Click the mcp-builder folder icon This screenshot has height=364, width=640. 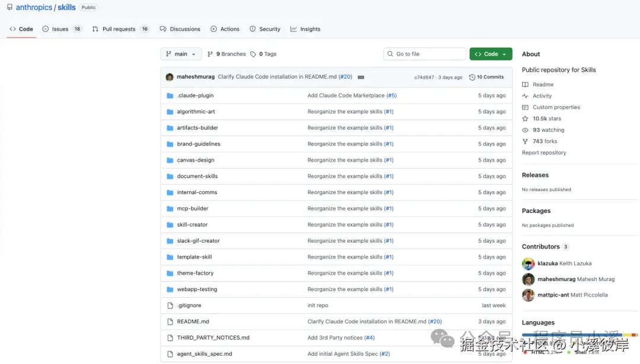[x=170, y=209]
